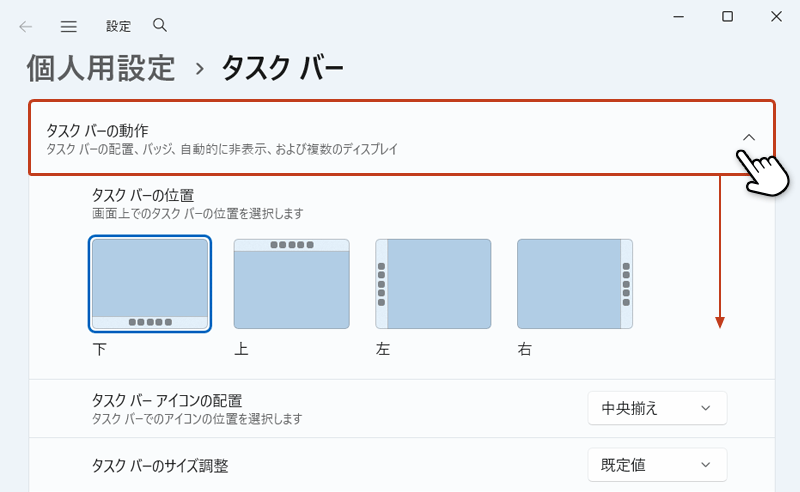This screenshot has width=800, height=492.
Task: Select the 左 taskbar position thumbnail
Action: point(433,284)
